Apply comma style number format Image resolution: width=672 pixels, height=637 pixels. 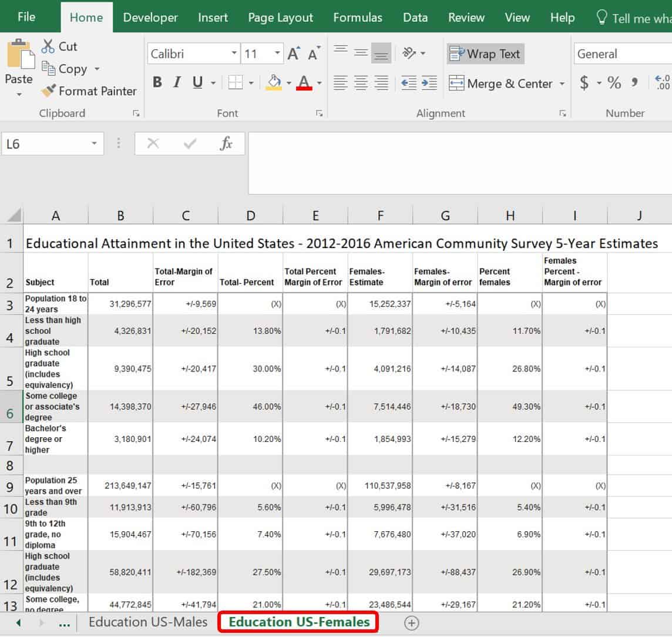coord(634,82)
